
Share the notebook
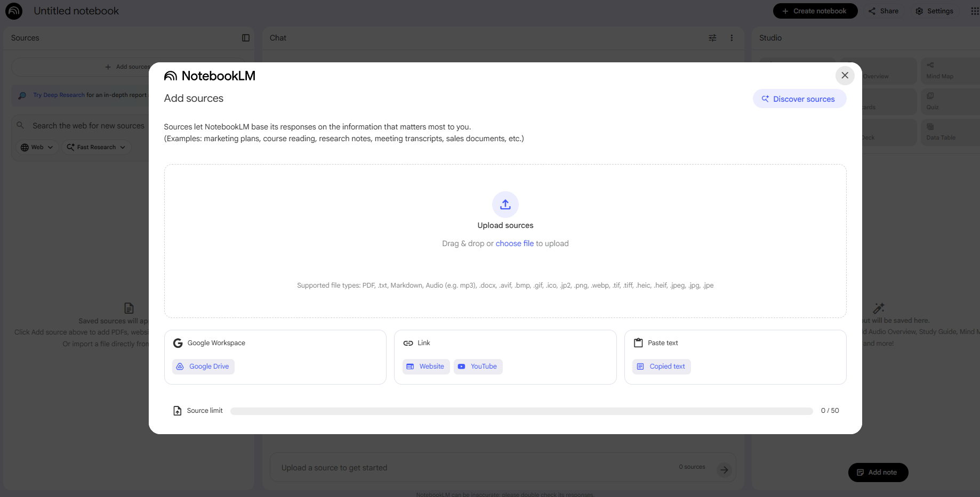click(x=883, y=11)
